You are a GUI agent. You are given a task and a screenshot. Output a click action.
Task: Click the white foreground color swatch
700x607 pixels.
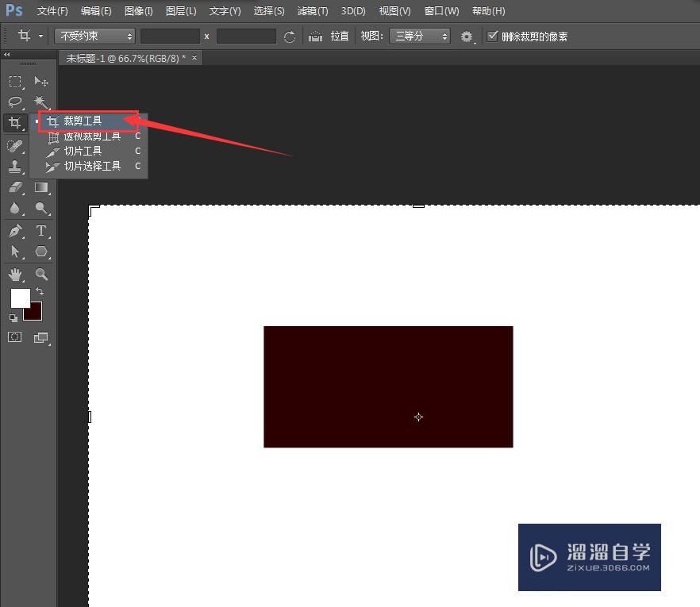[x=20, y=298]
